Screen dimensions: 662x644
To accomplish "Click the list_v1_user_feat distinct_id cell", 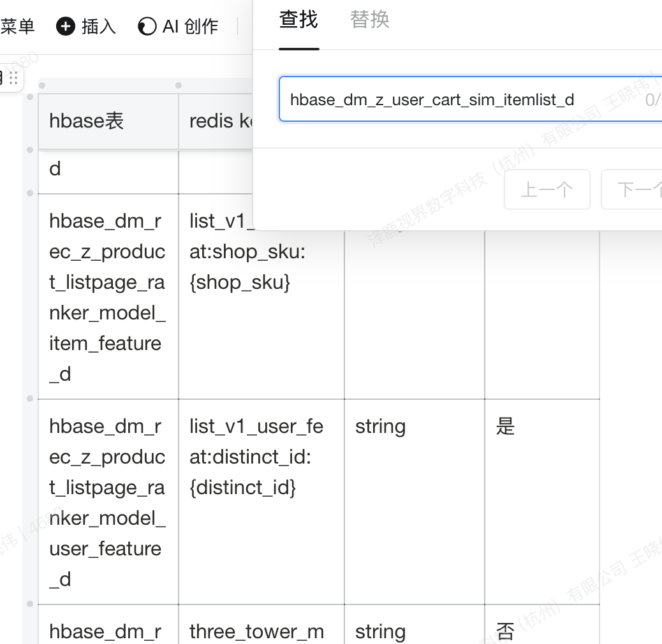I will click(261, 502).
